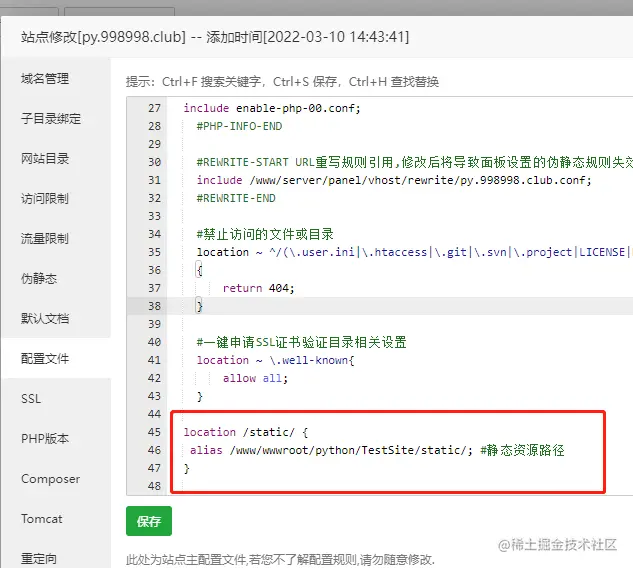
Task: Open the 流量限制 tab
Action: coord(45,238)
